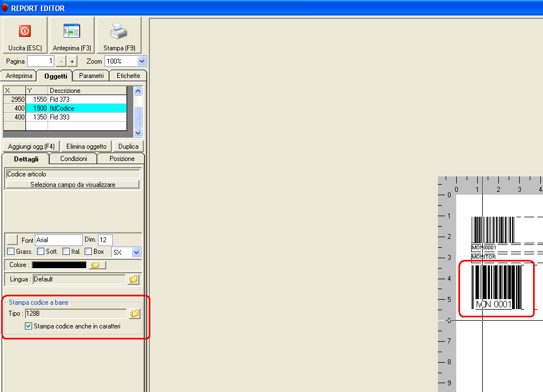The height and width of the screenshot is (392, 543).
Task: Open the Zoom 100% dropdown
Action: tap(142, 61)
